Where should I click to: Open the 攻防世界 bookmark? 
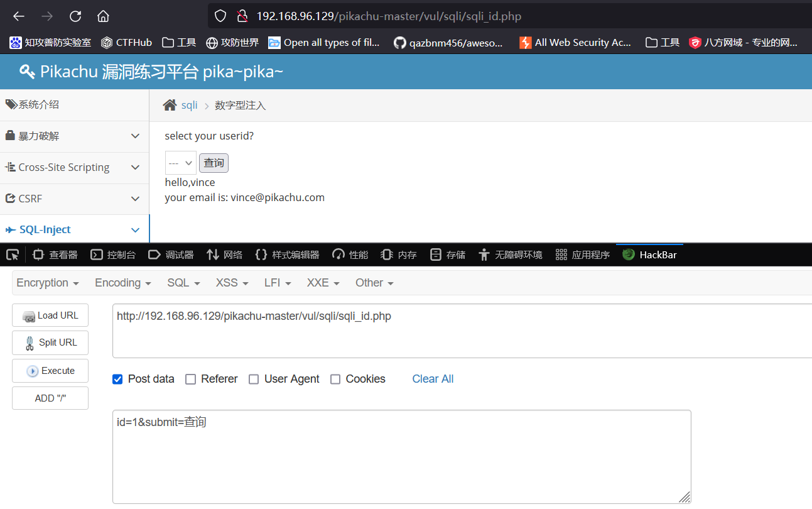click(x=232, y=43)
